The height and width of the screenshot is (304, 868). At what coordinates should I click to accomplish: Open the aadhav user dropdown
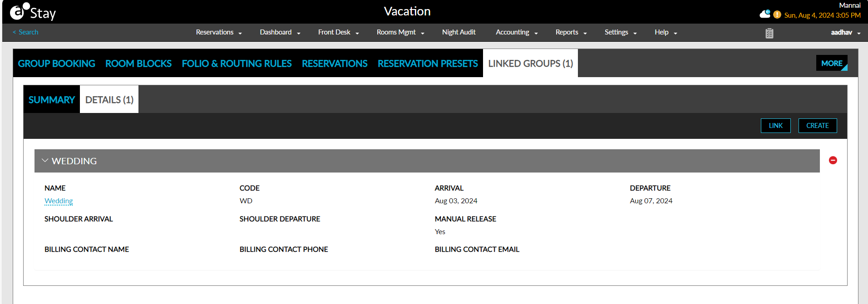coord(846,33)
